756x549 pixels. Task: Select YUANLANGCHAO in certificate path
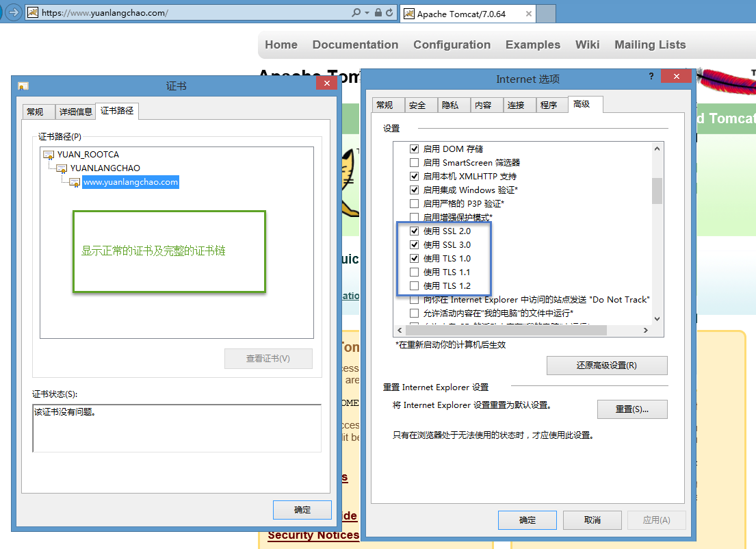(105, 168)
